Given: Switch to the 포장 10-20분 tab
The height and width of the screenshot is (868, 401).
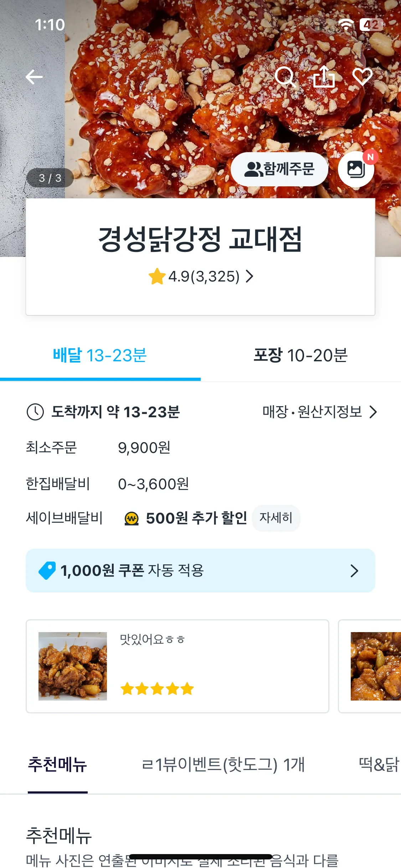Looking at the screenshot, I should click(300, 355).
